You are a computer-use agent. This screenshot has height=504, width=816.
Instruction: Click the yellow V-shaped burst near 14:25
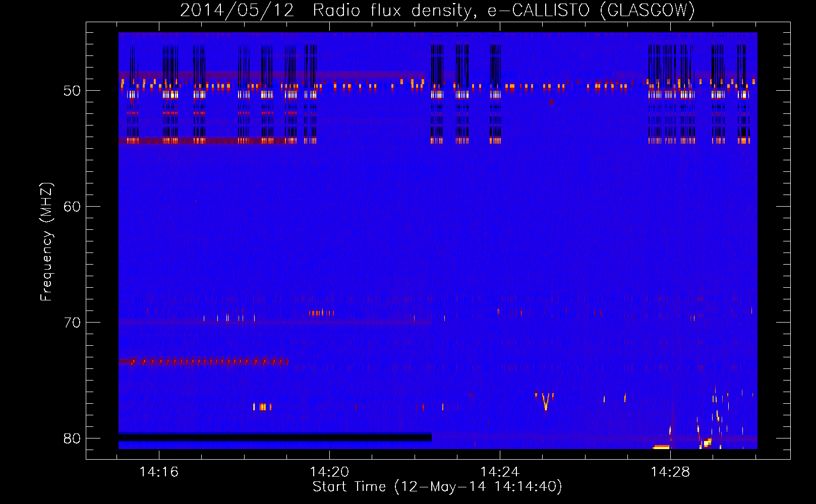pos(545,401)
